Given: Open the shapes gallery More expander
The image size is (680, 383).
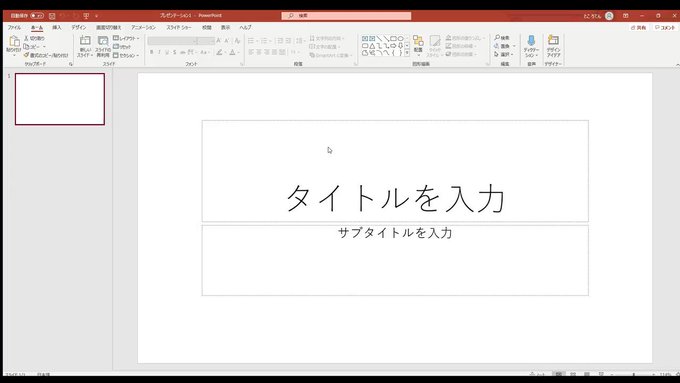Looking at the screenshot, I should (x=407, y=53).
